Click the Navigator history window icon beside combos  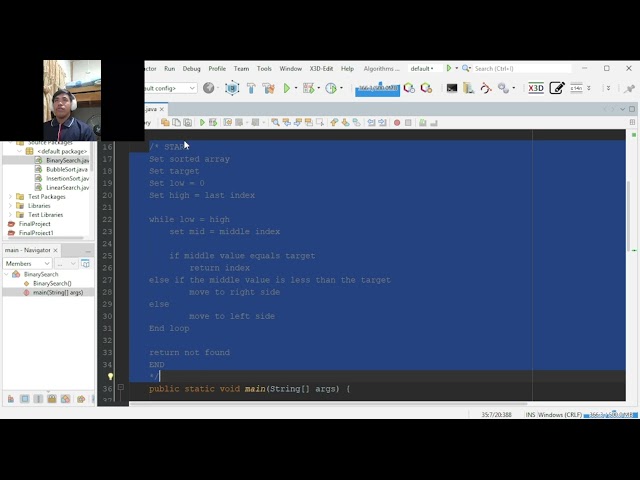coord(85,263)
